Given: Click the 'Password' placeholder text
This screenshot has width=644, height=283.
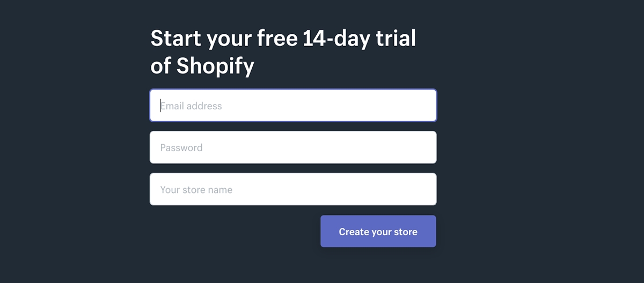Looking at the screenshot, I should (x=181, y=148).
